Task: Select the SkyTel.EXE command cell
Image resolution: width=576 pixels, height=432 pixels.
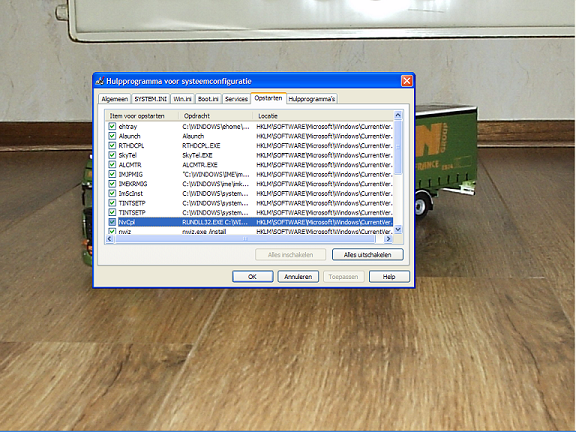Action: tap(197, 155)
